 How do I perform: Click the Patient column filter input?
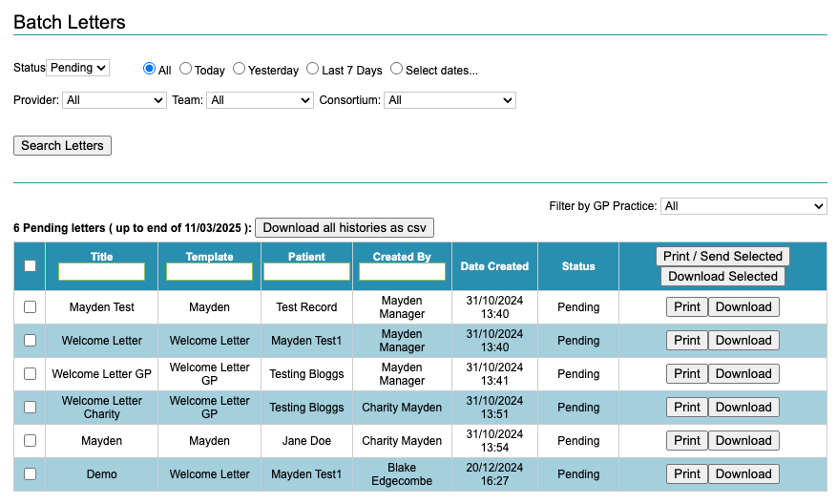pos(306,272)
